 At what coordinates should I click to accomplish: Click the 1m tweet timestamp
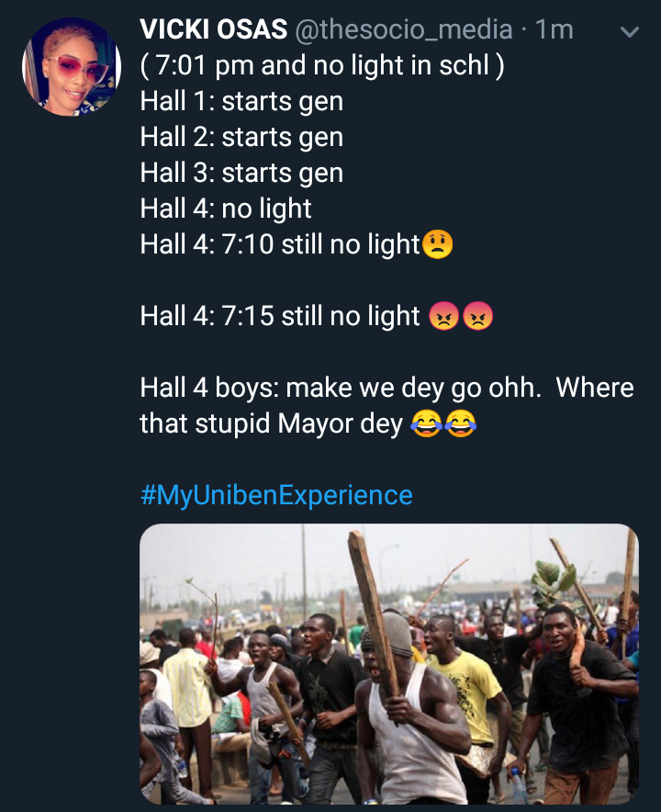coord(554,29)
